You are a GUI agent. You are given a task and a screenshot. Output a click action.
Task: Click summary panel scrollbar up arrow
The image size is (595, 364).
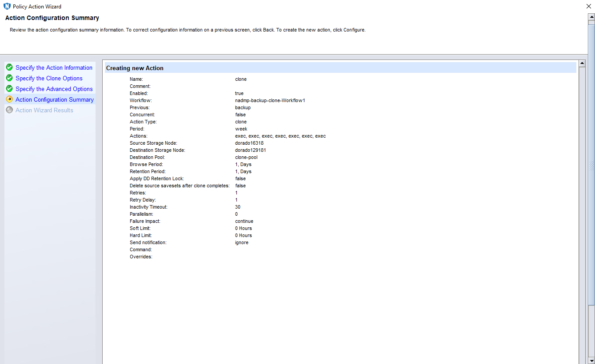pyautogui.click(x=582, y=63)
